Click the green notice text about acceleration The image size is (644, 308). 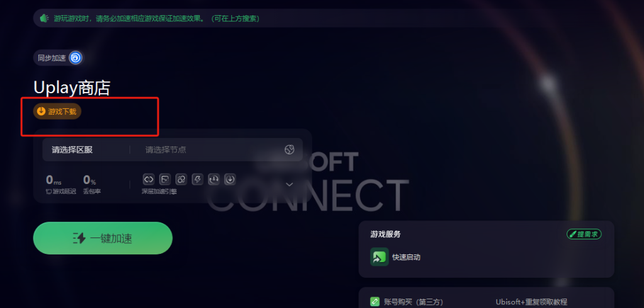[x=157, y=18]
